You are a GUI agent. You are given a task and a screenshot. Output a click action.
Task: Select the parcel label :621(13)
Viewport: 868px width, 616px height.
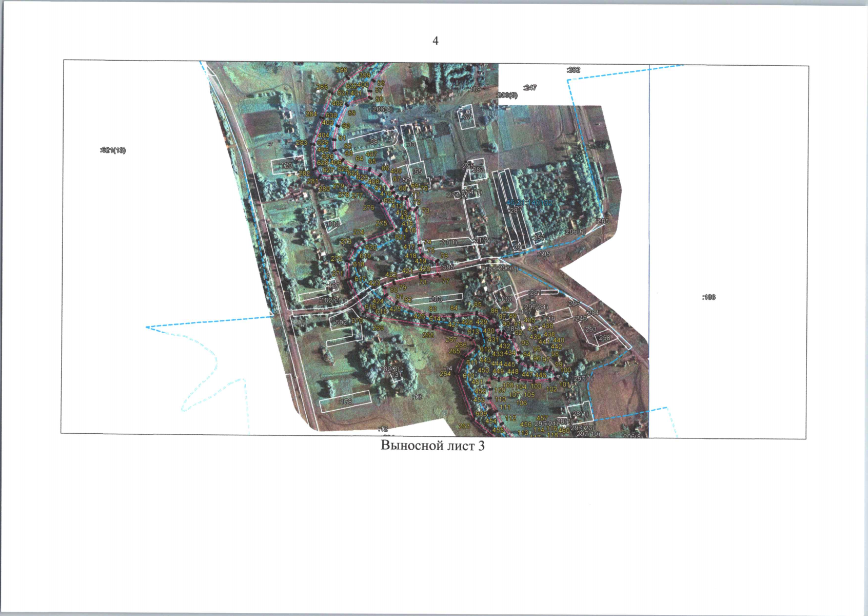point(113,150)
